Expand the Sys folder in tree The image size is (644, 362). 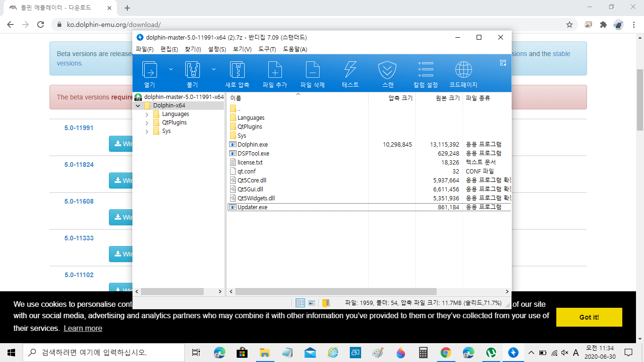(147, 132)
